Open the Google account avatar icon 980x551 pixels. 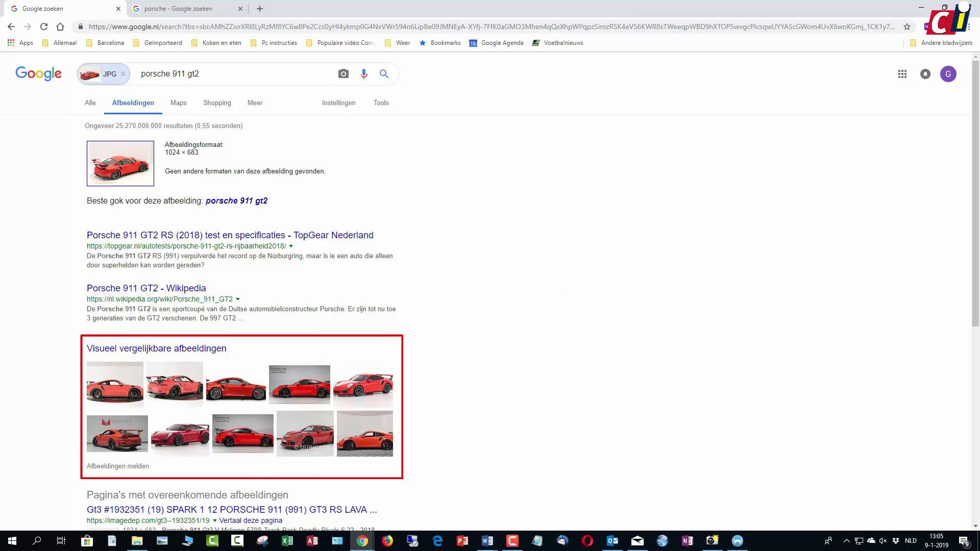(948, 74)
